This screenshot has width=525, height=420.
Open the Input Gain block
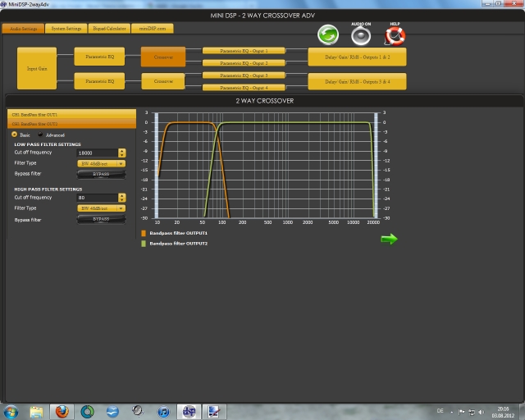pos(37,68)
